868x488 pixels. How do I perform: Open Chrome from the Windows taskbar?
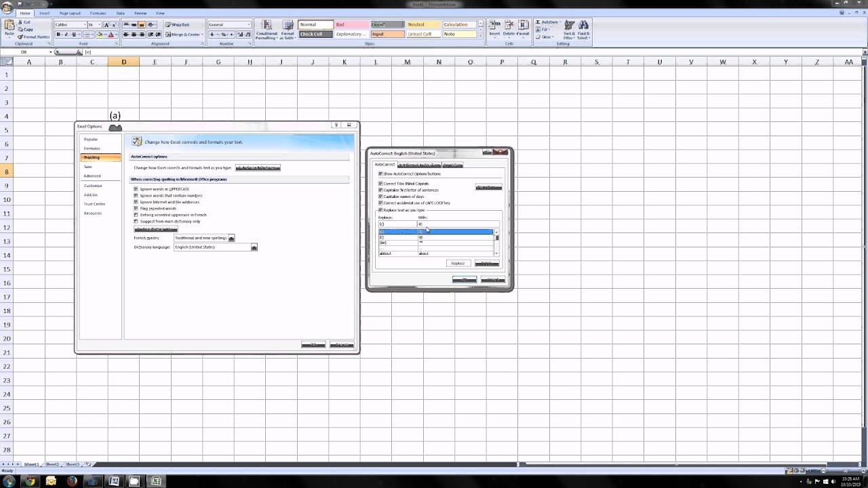tap(30, 481)
